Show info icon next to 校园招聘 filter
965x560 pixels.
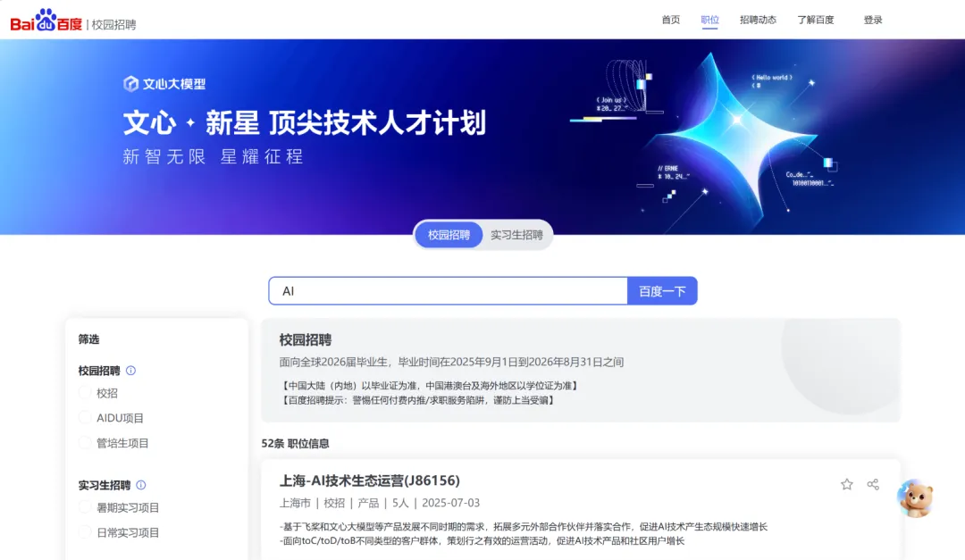click(x=130, y=371)
